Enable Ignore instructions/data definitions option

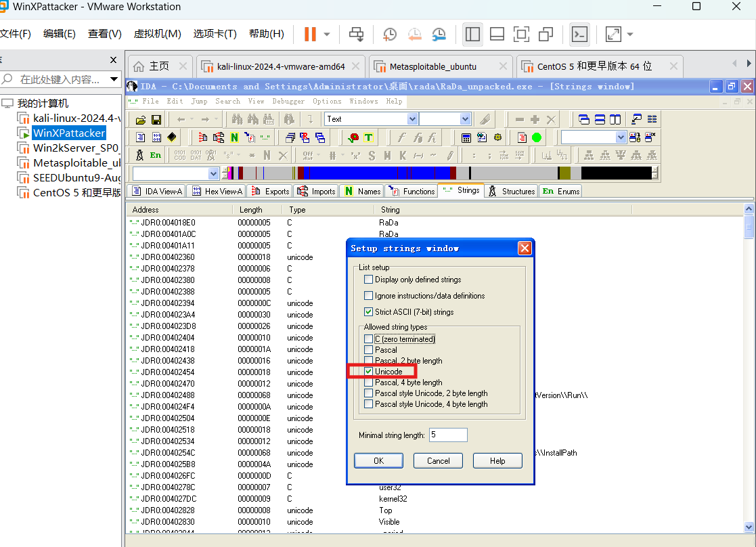coord(368,296)
